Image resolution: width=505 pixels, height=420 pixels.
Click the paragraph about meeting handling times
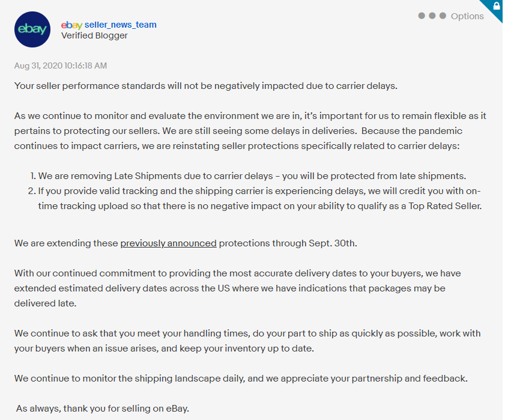[x=247, y=341]
